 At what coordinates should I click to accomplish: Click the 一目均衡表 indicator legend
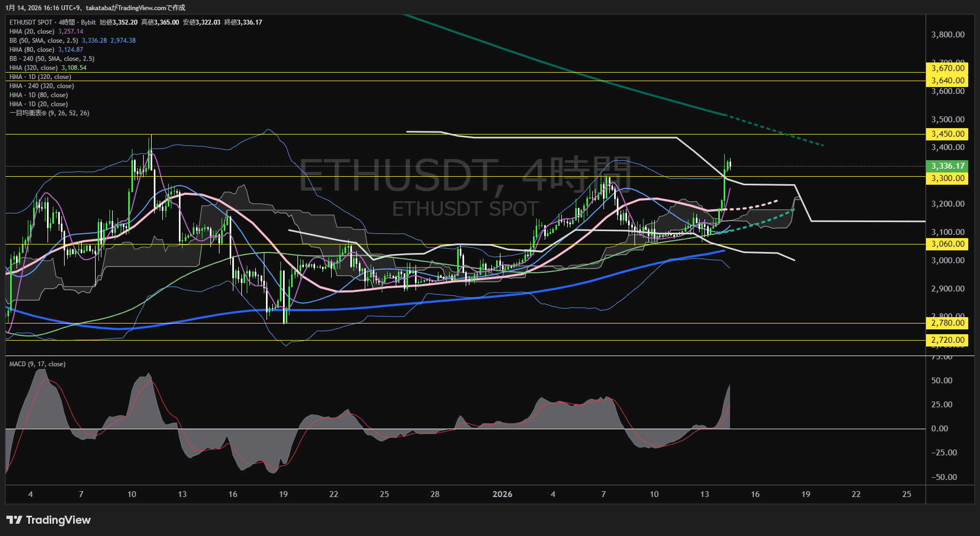tap(49, 113)
